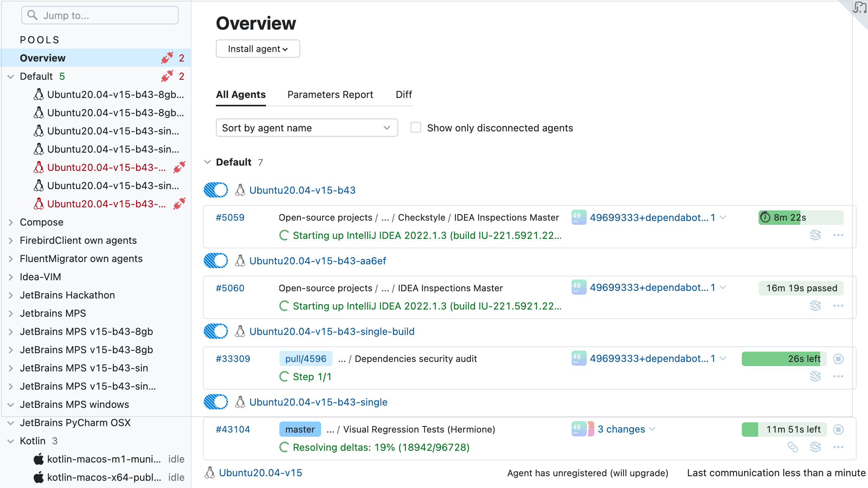The width and height of the screenshot is (868, 488).
Task: Open more actions for build #5059
Action: pyautogui.click(x=838, y=235)
